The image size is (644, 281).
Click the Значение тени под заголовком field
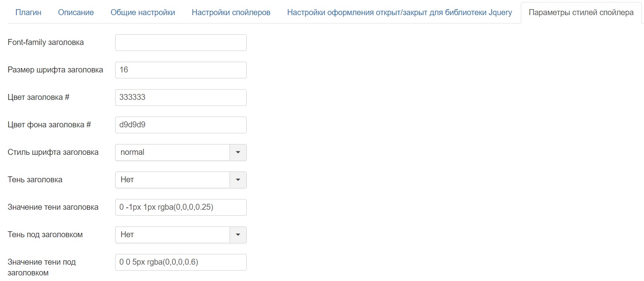[x=181, y=262]
